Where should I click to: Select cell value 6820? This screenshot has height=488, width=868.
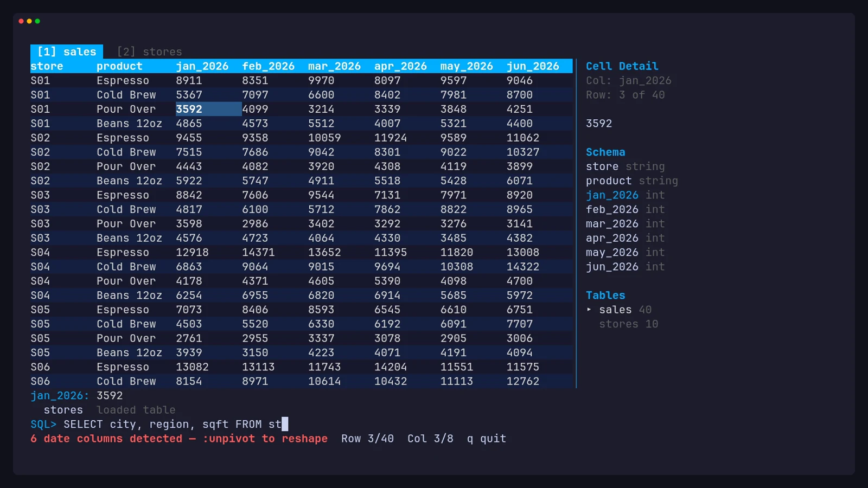coord(321,295)
